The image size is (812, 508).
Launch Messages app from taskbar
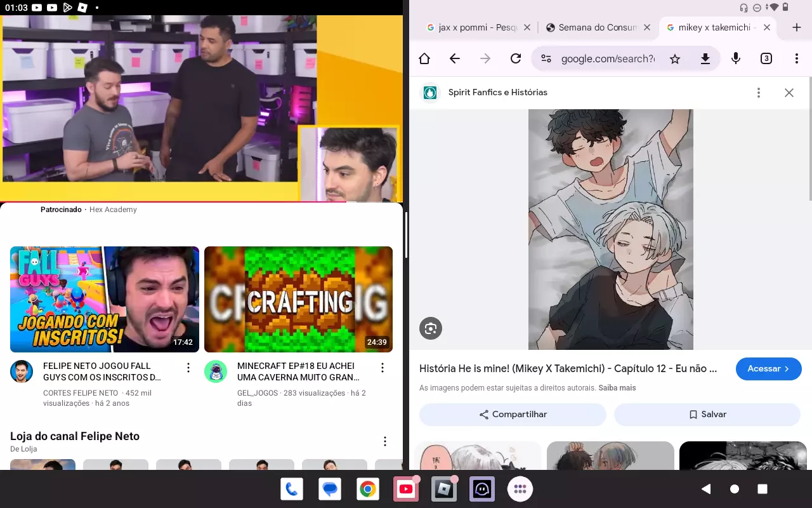pos(330,489)
